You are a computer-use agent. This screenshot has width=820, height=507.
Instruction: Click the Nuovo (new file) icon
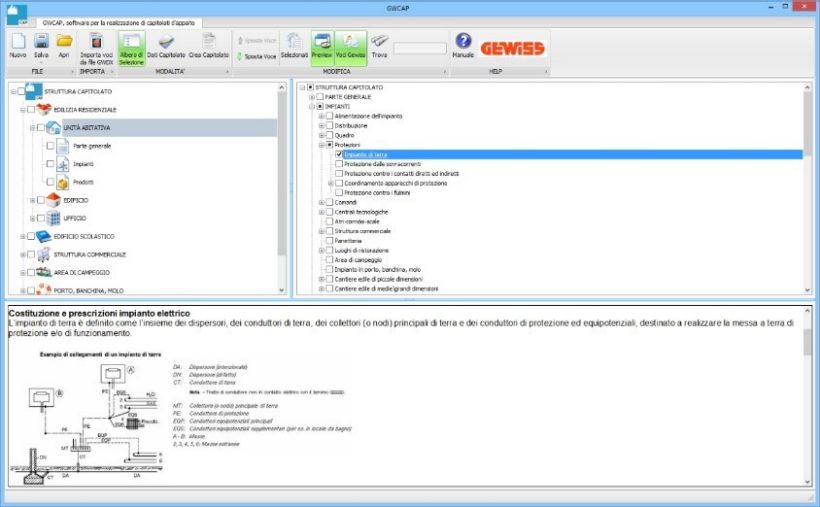tap(18, 44)
